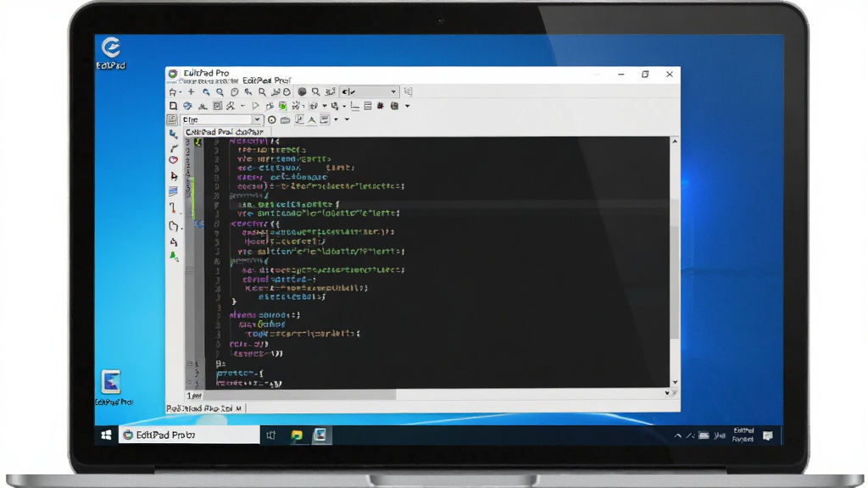Click the dark filled circle toolbar icon
The height and width of the screenshot is (488, 868).
click(302, 91)
